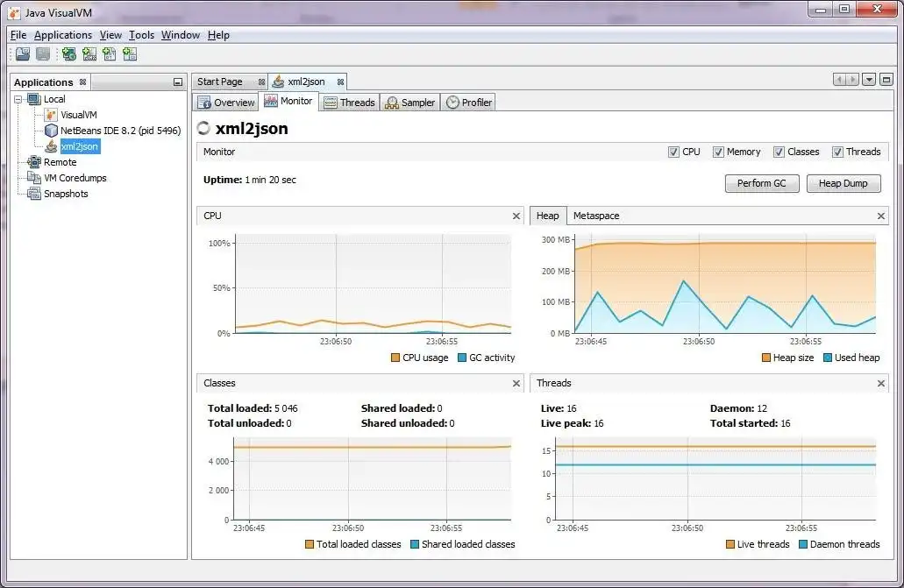The image size is (904, 588).
Task: Open the document list dropdown arrow
Action: (869, 80)
